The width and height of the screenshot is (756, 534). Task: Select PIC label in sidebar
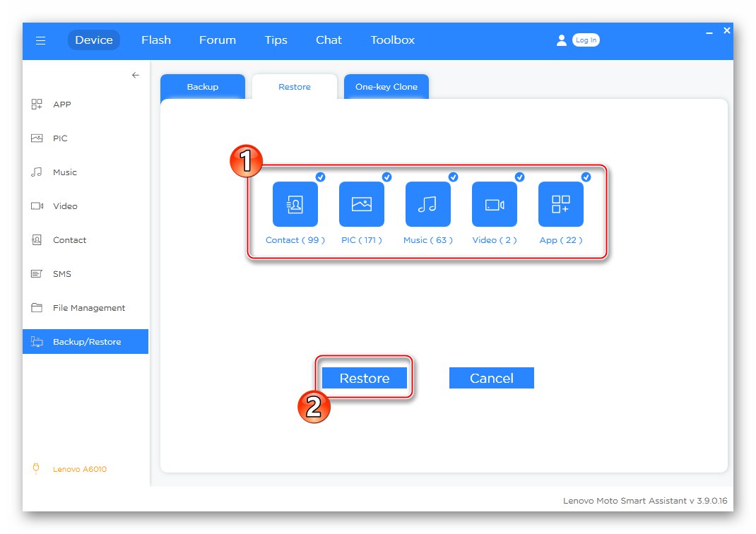[x=60, y=138]
